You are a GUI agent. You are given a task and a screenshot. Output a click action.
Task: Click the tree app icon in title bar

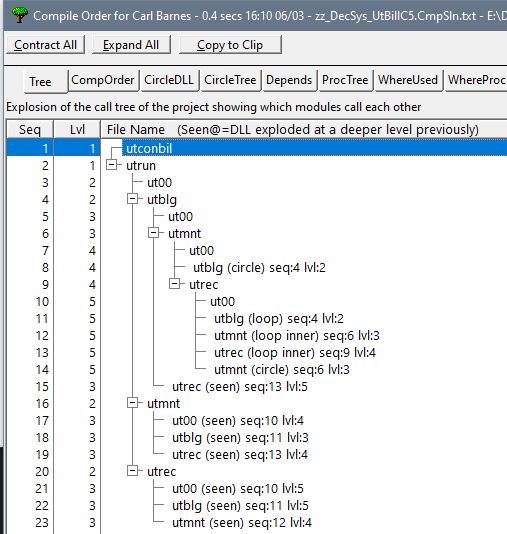point(20,15)
